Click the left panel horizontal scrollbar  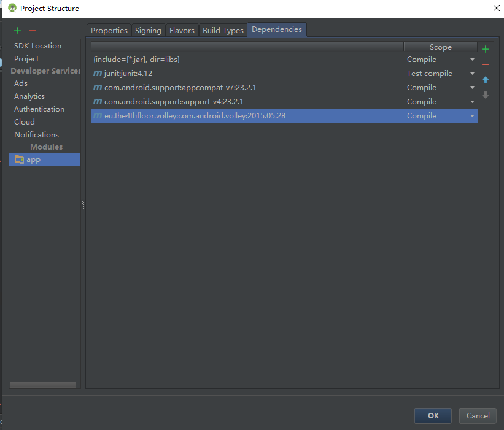(43, 385)
